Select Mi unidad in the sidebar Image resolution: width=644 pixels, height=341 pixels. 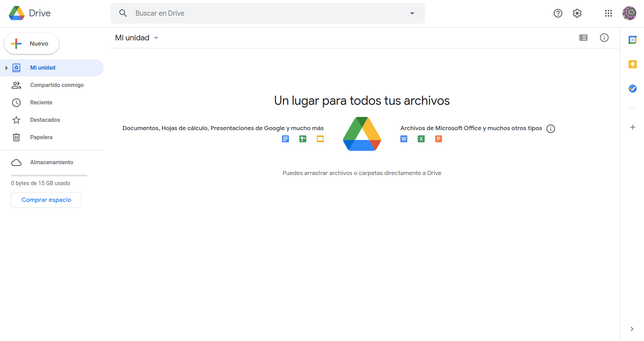52,68
